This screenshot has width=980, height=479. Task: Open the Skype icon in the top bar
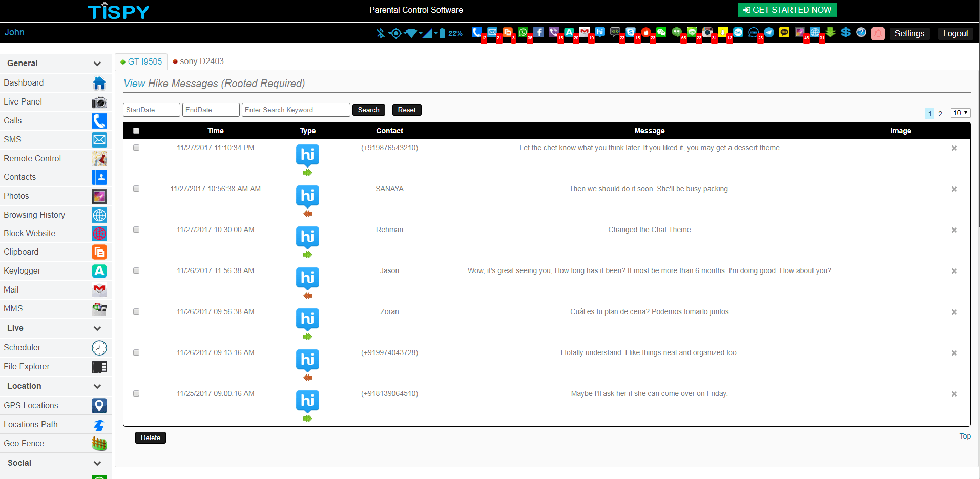[631, 32]
